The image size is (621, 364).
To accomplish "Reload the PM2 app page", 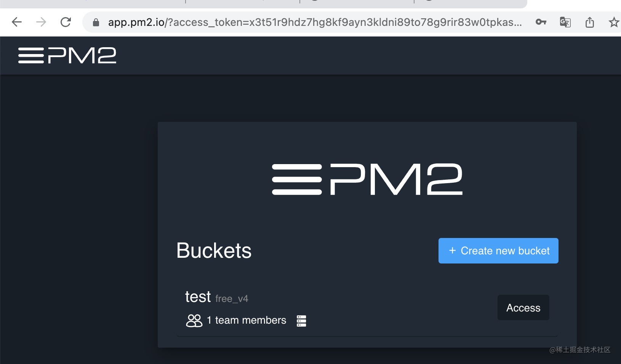I will click(66, 22).
